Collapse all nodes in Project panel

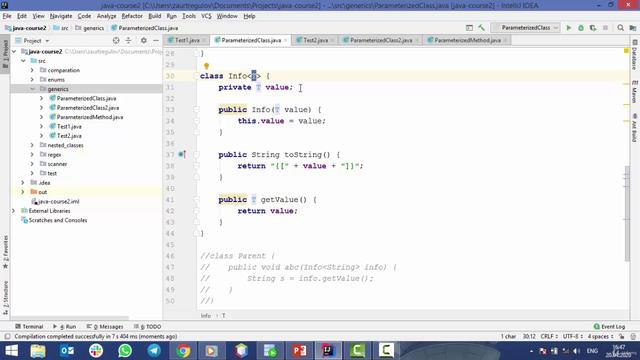128,40
